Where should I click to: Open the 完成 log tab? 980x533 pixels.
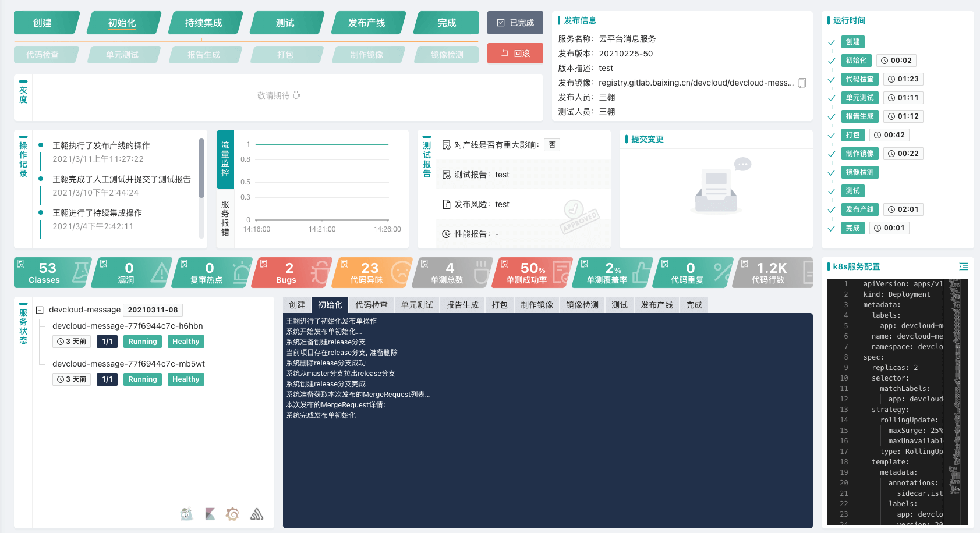(x=694, y=305)
